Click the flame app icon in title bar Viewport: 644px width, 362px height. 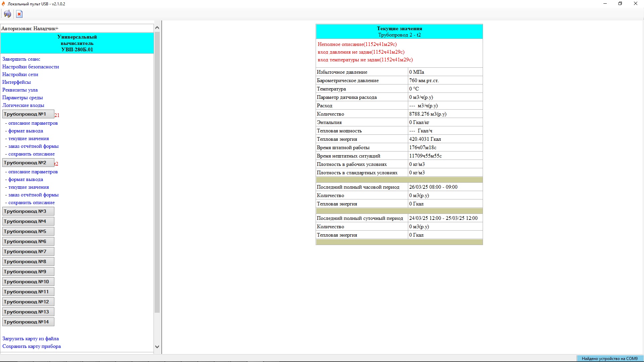click(x=3, y=4)
